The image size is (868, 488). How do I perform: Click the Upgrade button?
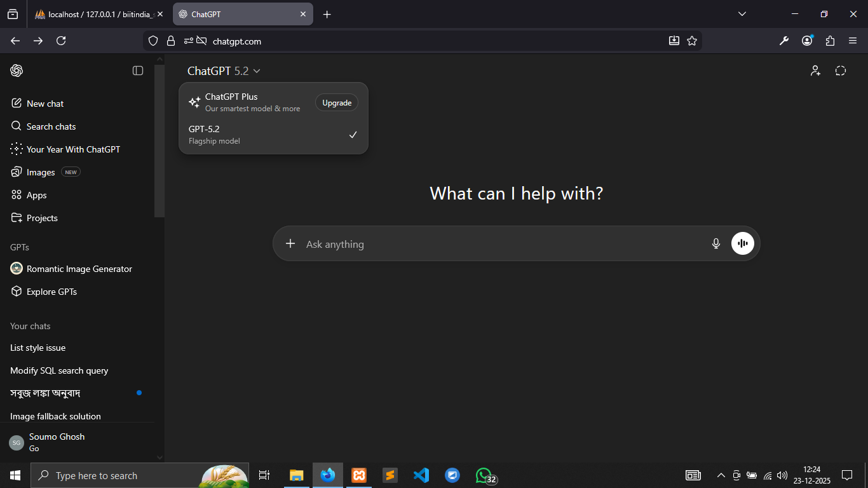[x=336, y=103]
